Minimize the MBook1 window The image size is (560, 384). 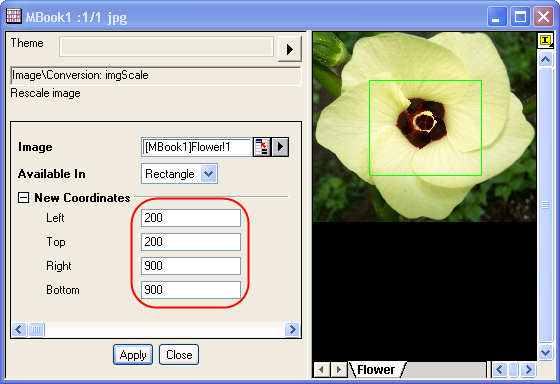coord(497,16)
